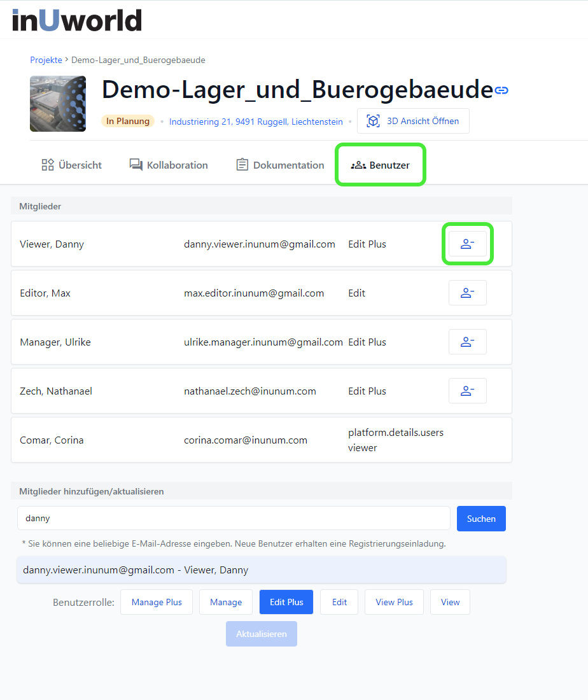Set user role to Edit

click(x=339, y=602)
